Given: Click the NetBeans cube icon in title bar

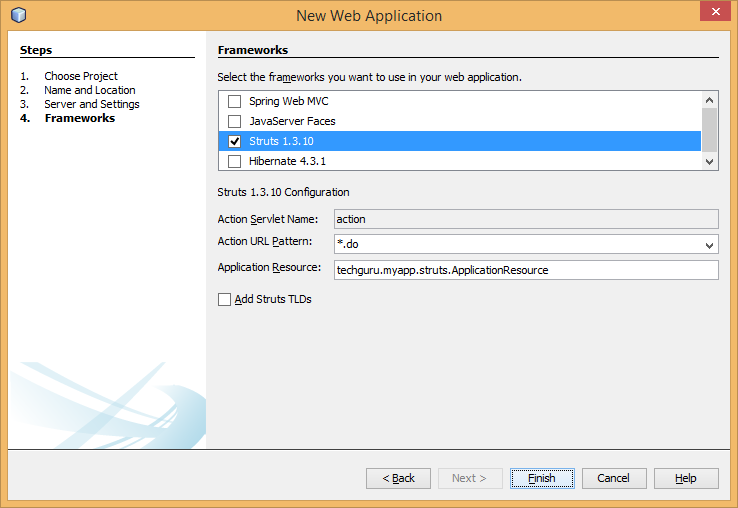Looking at the screenshot, I should (x=18, y=15).
